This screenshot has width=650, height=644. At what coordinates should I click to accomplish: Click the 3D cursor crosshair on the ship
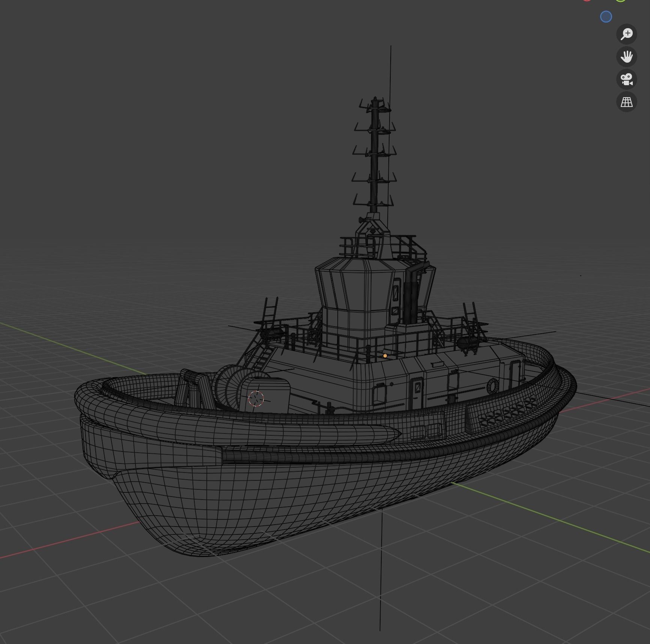(256, 399)
